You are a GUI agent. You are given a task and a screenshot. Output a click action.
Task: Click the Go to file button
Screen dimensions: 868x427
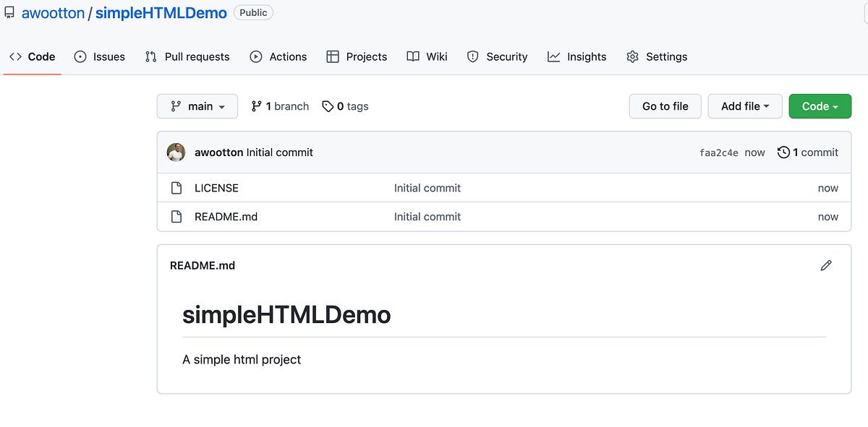click(665, 105)
